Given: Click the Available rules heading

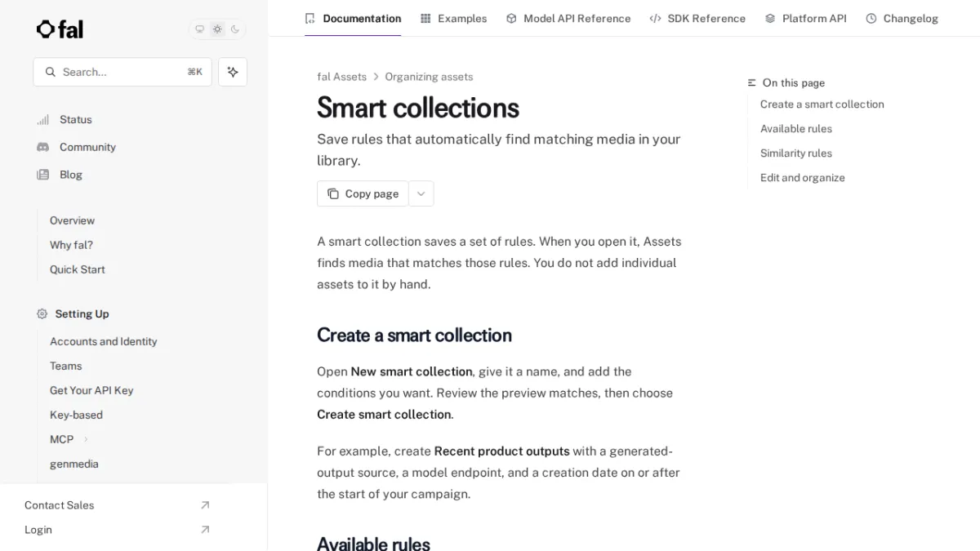Looking at the screenshot, I should [373, 544].
